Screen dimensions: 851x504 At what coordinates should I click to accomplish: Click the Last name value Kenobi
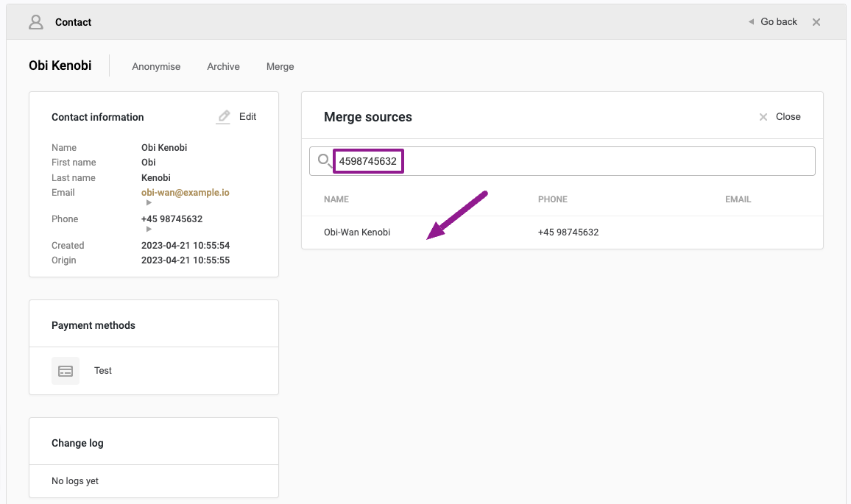(x=156, y=178)
